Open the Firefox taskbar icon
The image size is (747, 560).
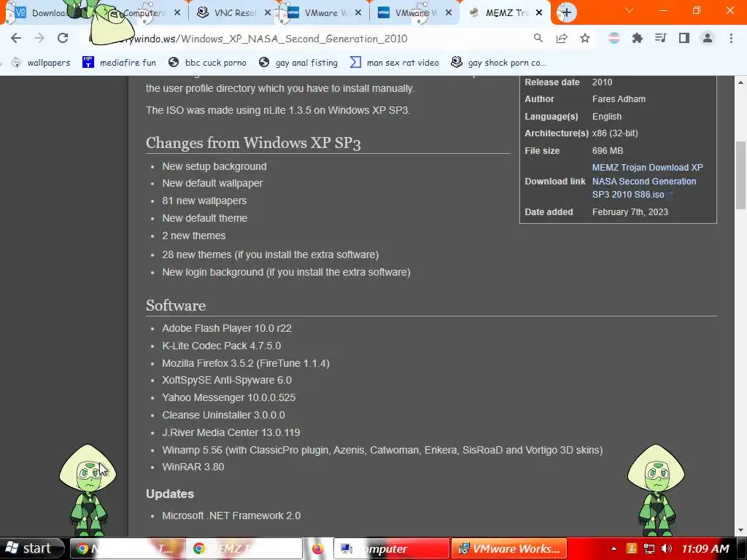click(x=317, y=548)
